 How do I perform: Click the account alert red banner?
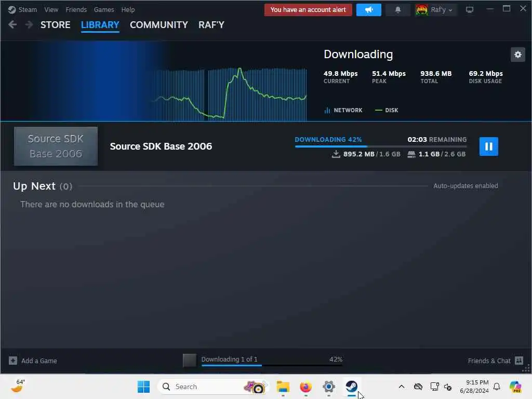pos(308,10)
